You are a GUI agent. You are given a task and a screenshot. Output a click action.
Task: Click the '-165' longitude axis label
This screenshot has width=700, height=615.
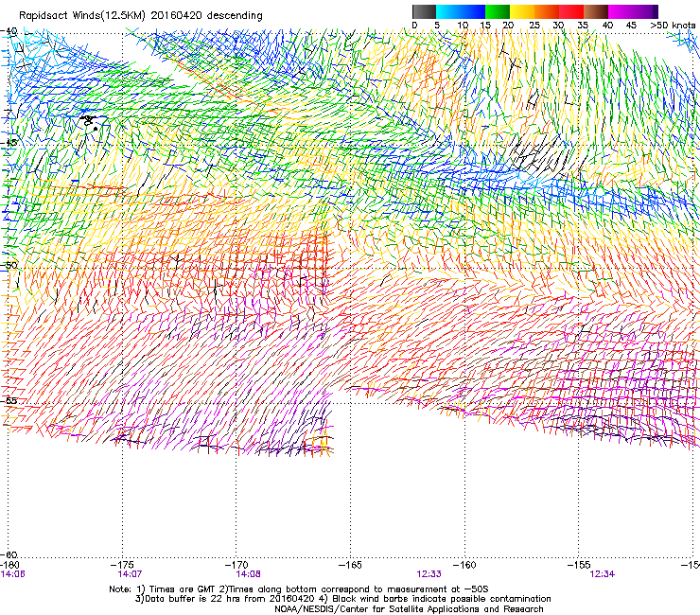coord(350,565)
